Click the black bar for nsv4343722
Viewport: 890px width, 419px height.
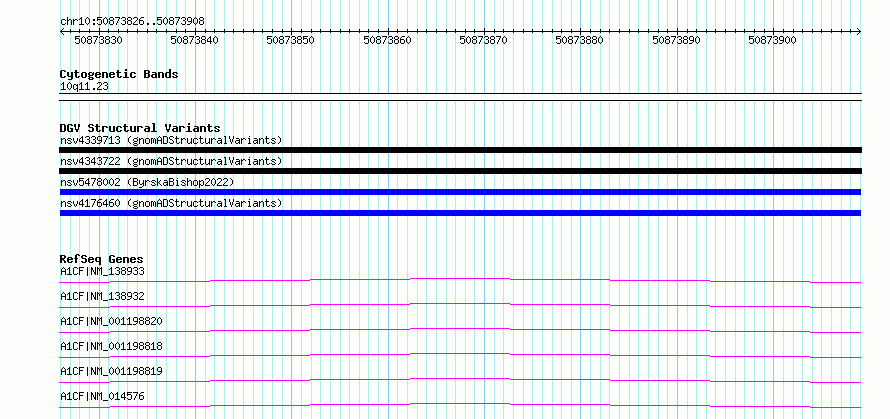pyautogui.click(x=460, y=171)
